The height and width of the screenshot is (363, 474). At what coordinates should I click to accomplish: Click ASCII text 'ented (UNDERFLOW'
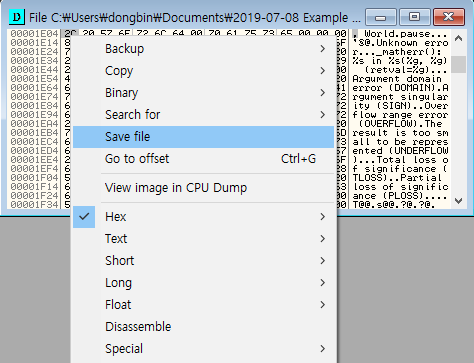pyautogui.click(x=400, y=151)
